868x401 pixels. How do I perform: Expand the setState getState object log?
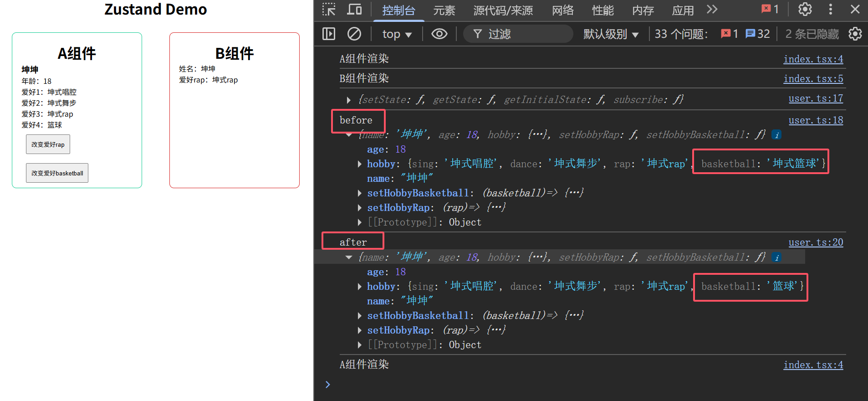point(348,100)
